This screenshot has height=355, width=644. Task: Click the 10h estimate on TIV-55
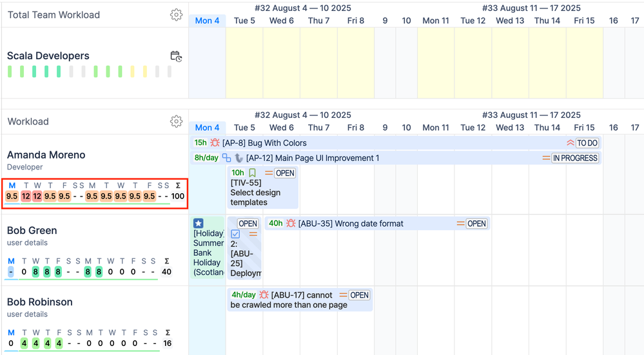coord(238,173)
